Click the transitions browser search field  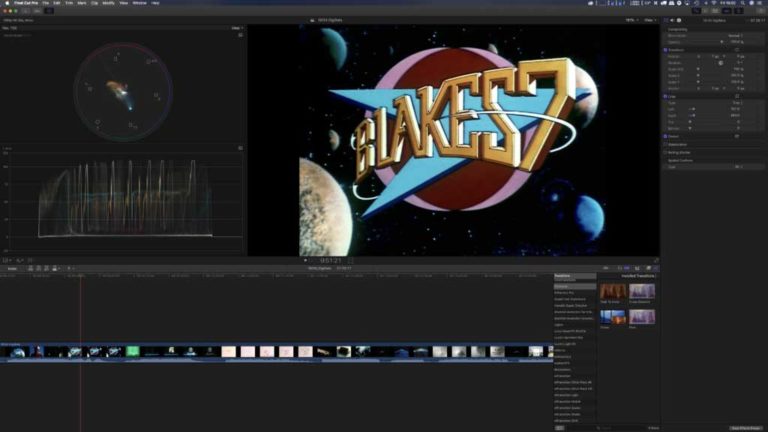point(621,428)
